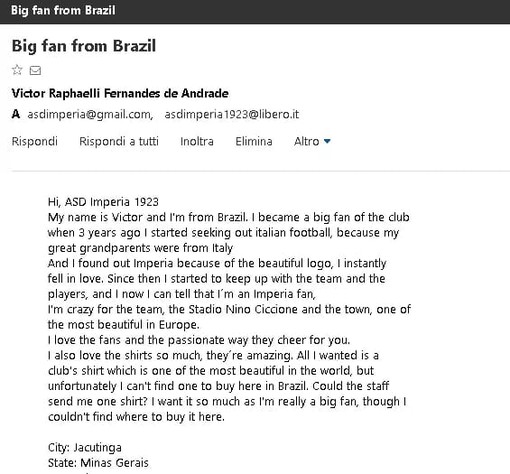Click the greeting line Hi, ASD Imperia 1923
510x474 pixels.
103,202
